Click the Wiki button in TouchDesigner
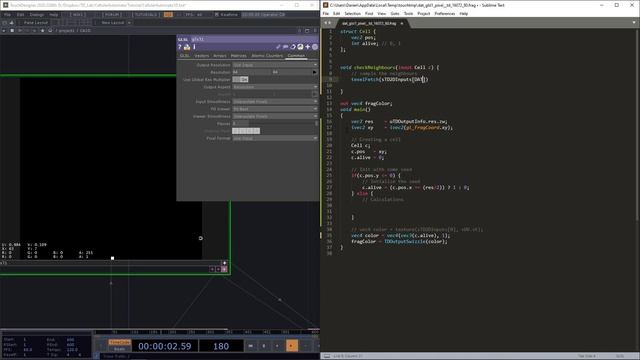This screenshot has height=360, width=640. 78,14
